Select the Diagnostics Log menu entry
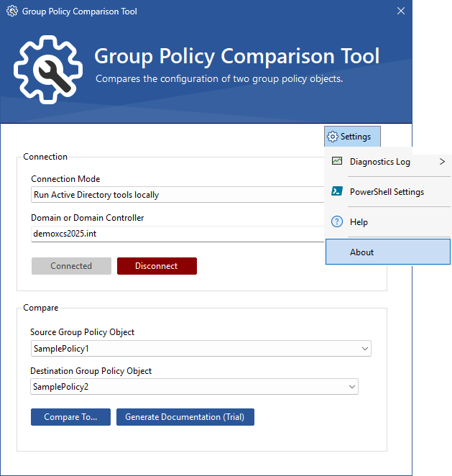This screenshot has width=452, height=476. click(379, 162)
